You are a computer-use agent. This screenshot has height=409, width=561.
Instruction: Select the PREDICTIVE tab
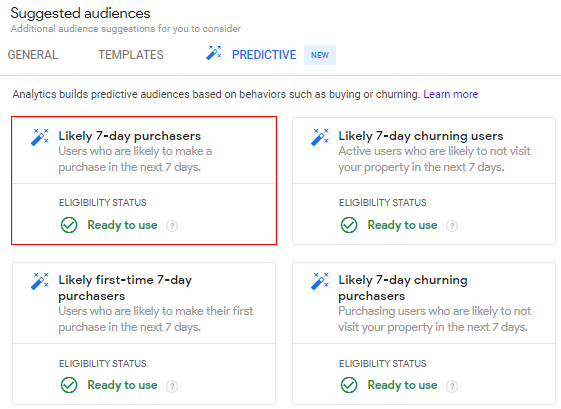tap(264, 55)
